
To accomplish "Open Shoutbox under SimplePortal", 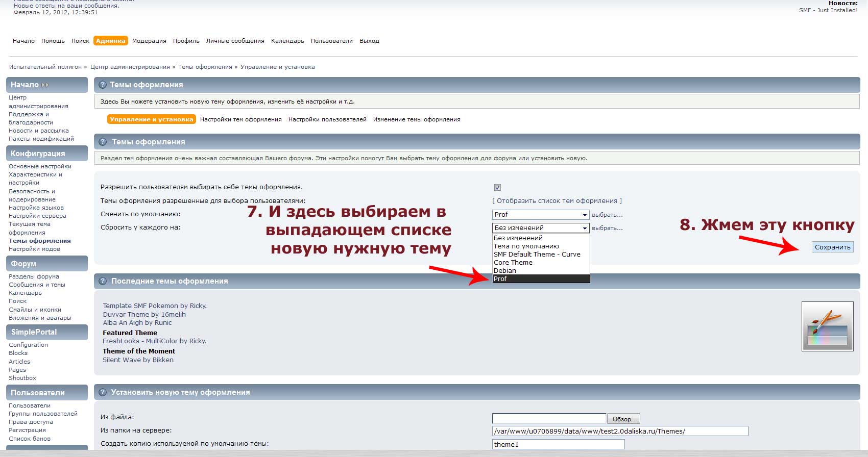I will pos(22,378).
